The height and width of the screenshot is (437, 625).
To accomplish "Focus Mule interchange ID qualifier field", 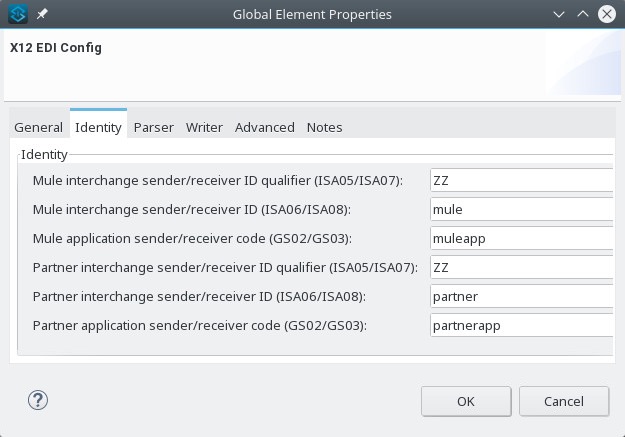I will coord(522,180).
